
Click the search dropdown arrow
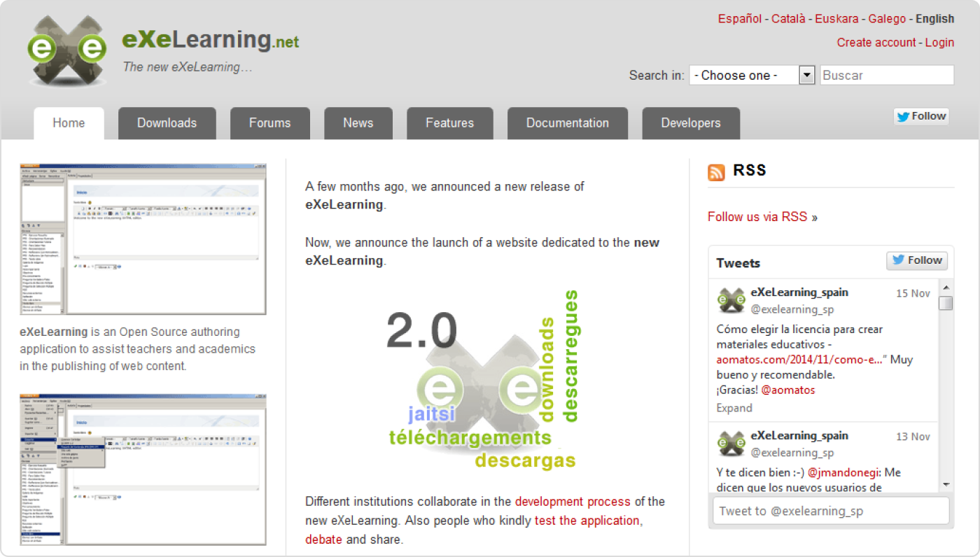(x=806, y=75)
